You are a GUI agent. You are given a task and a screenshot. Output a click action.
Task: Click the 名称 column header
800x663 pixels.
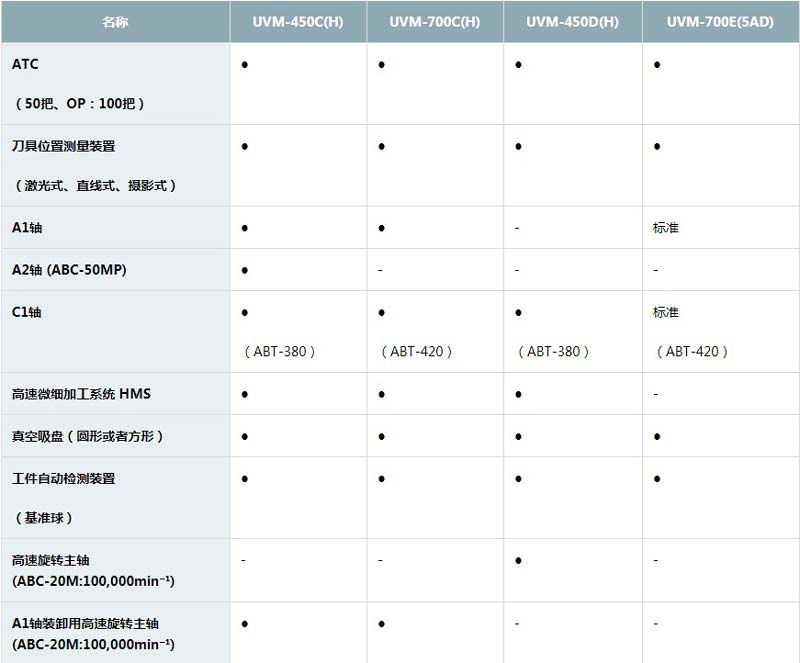[x=115, y=21]
